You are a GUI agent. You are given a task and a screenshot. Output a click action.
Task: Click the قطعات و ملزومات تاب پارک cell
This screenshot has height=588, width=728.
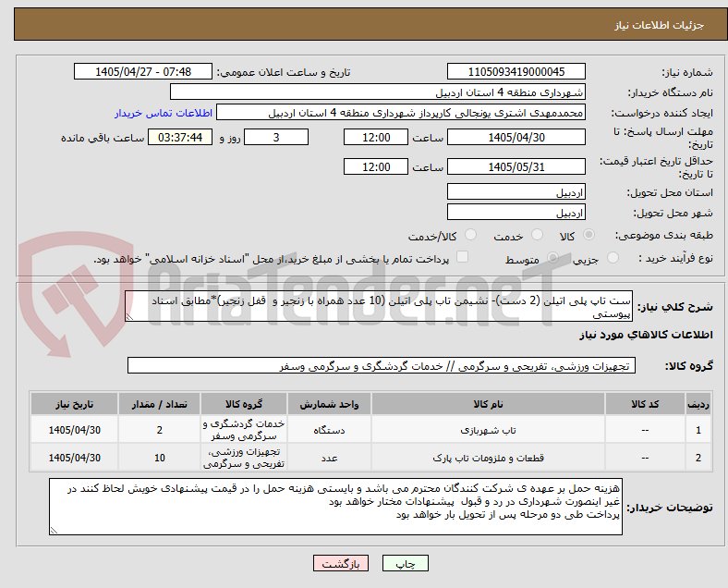[488, 458]
